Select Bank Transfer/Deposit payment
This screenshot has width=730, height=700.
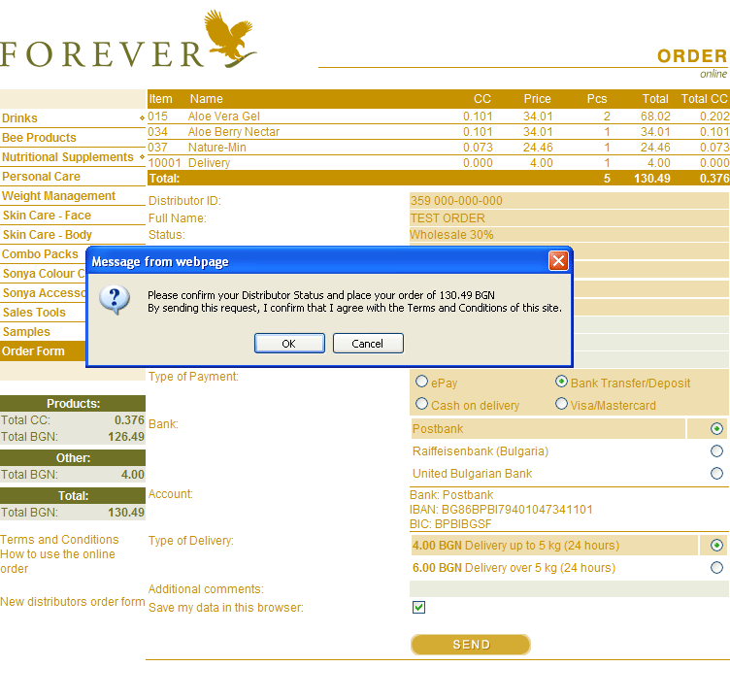(561, 382)
